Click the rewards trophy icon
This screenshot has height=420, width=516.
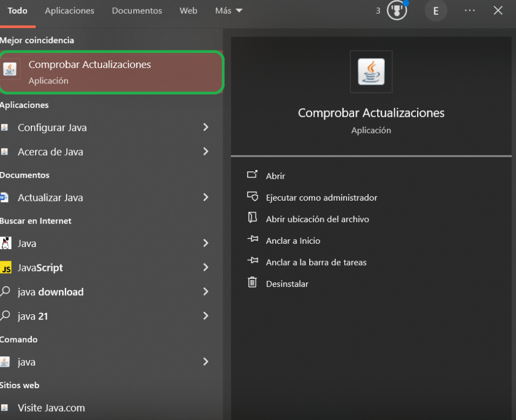tap(396, 11)
